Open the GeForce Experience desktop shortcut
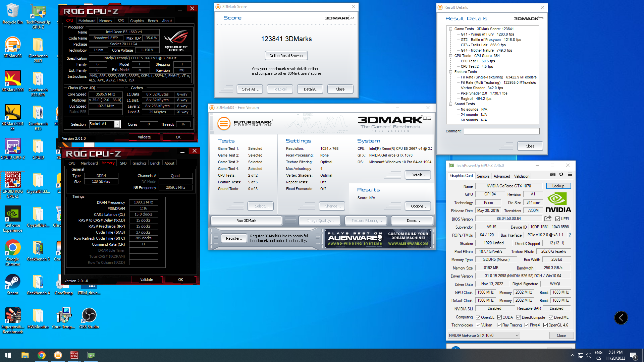The width and height of the screenshot is (644, 362). 12,219
